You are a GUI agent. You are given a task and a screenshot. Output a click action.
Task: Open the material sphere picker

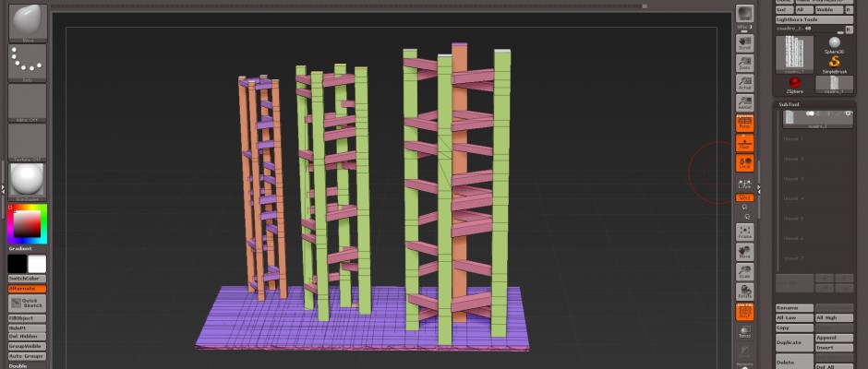[27, 179]
